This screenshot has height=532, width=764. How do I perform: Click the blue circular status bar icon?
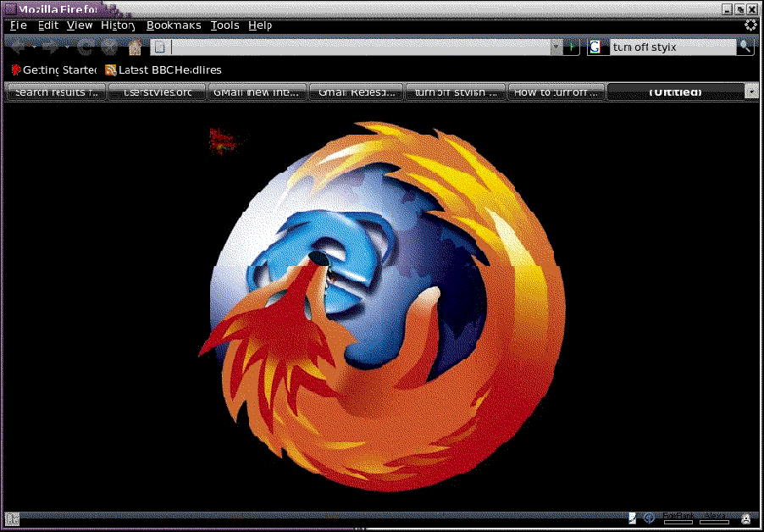649,518
